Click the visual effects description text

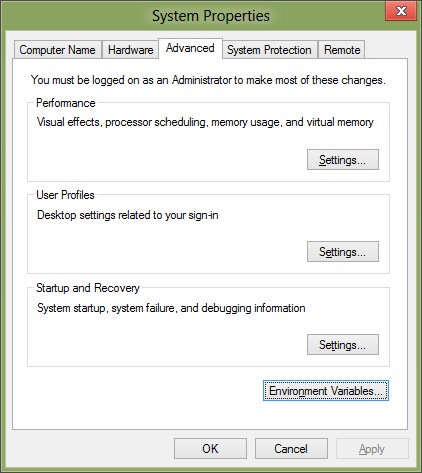click(x=205, y=122)
